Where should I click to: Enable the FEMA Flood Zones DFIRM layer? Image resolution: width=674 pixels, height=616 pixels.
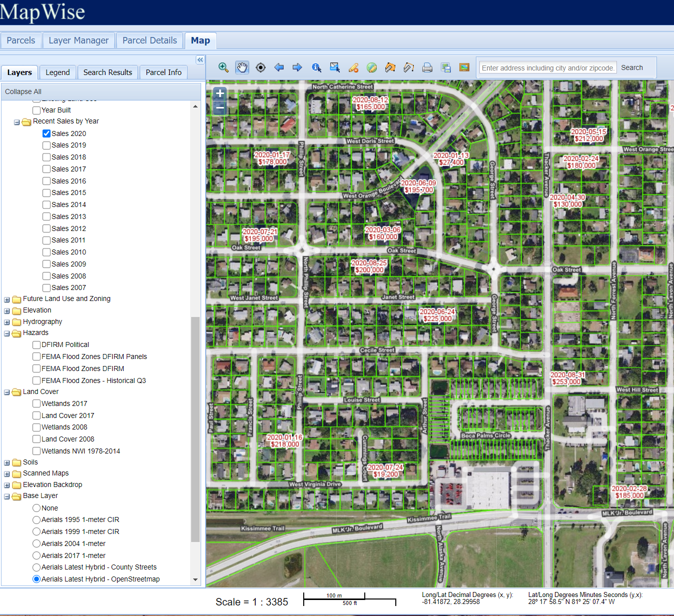[x=37, y=368]
